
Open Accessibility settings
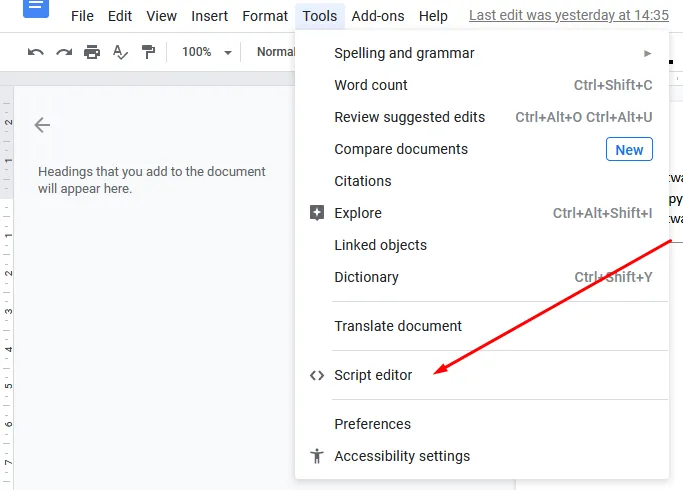click(482, 456)
